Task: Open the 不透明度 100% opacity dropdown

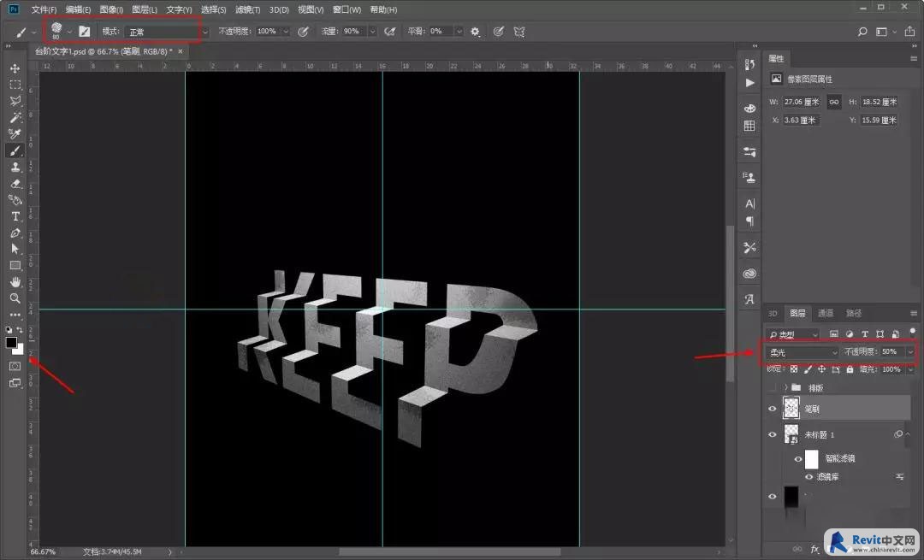Action: coord(286,32)
